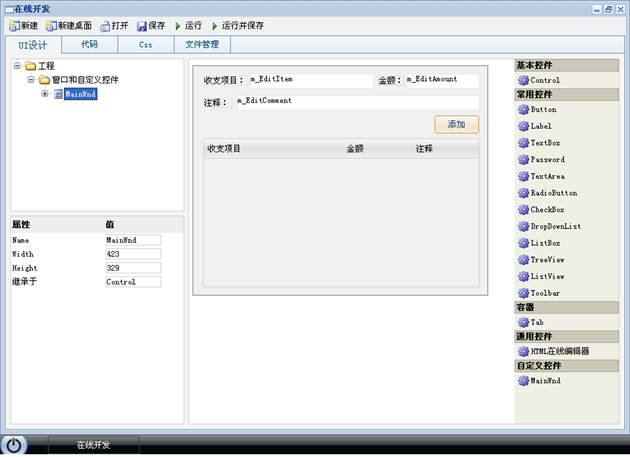This screenshot has width=630, height=457.
Task: Pick the Toolbar control icon
Action: pos(523,293)
